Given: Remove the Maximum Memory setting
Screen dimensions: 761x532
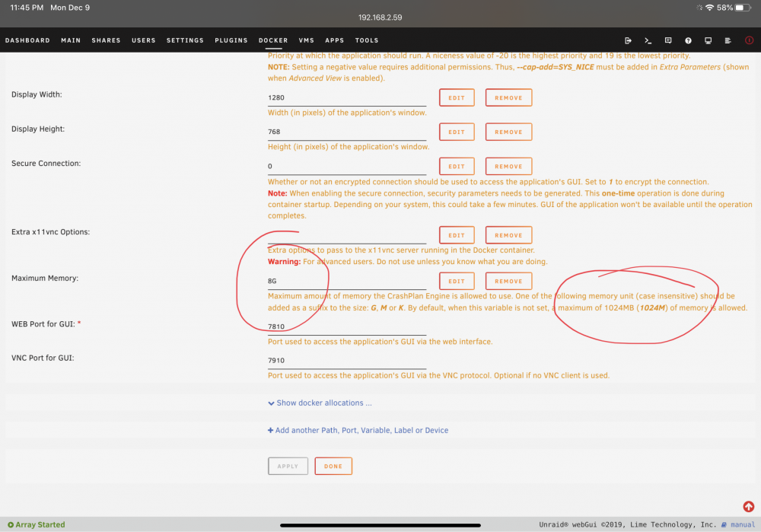Looking at the screenshot, I should (508, 281).
